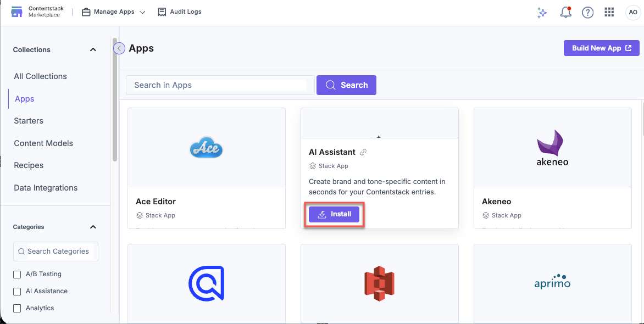
Task: Click the AI sparkle icon in header
Action: coord(542,13)
